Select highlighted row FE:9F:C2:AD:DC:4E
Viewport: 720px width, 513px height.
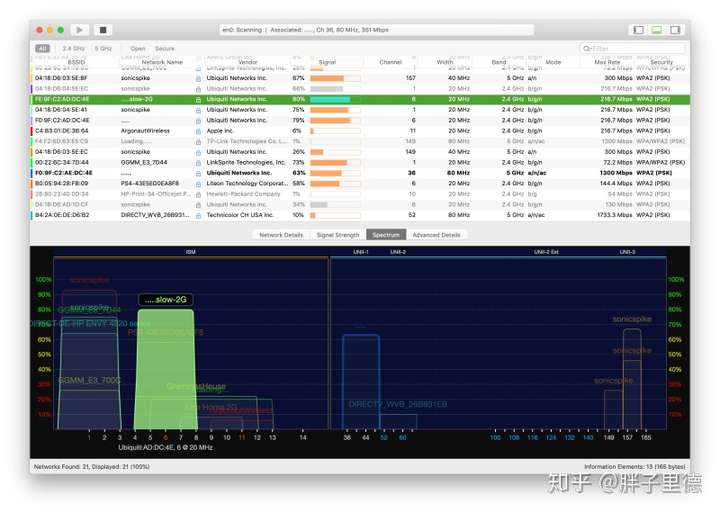click(360, 100)
